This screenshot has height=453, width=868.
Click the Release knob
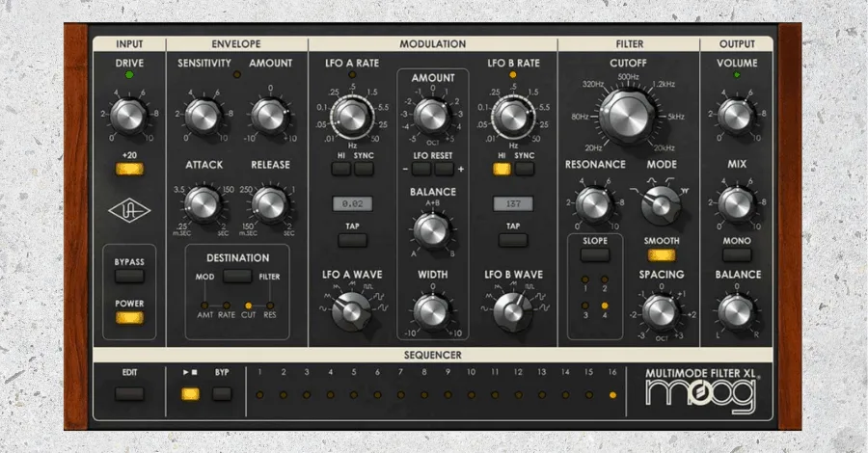(x=270, y=204)
